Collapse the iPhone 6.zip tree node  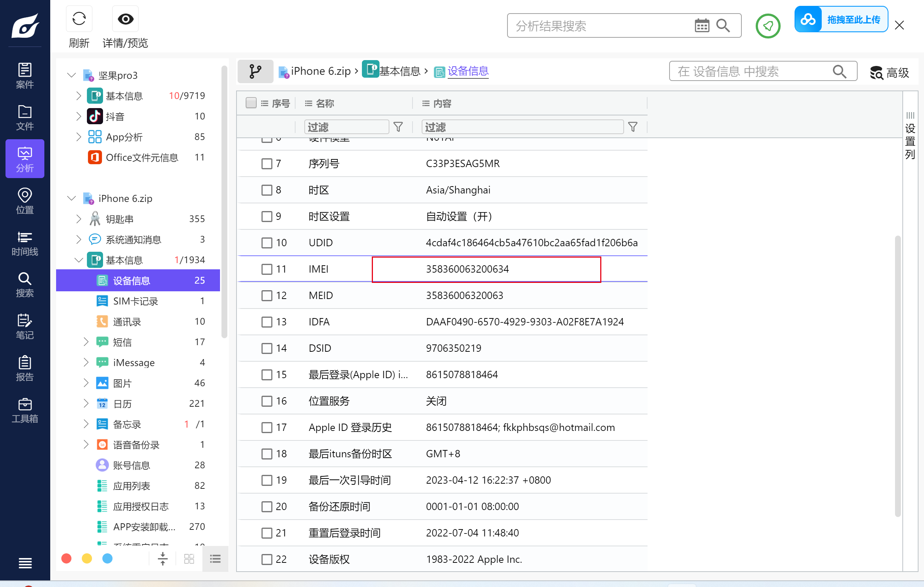click(x=71, y=198)
